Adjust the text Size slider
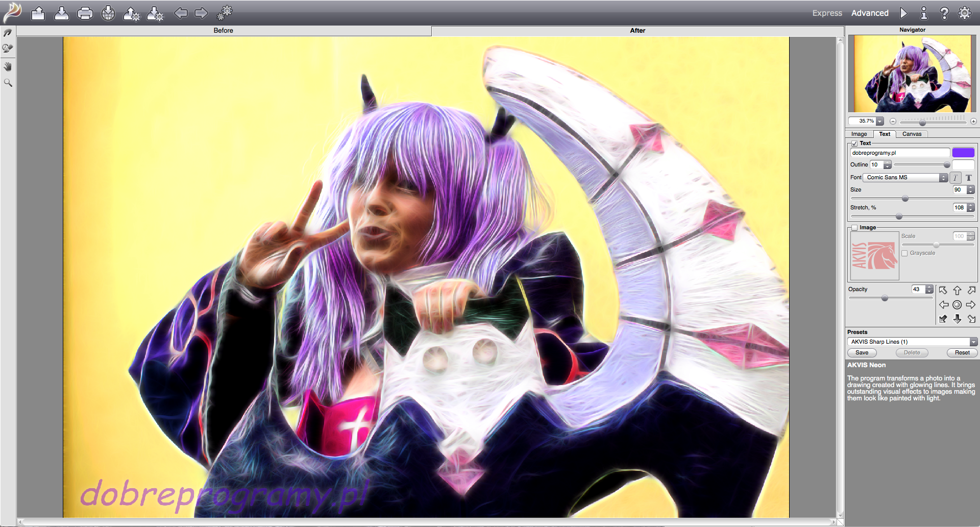The width and height of the screenshot is (980, 527). [x=912, y=199]
